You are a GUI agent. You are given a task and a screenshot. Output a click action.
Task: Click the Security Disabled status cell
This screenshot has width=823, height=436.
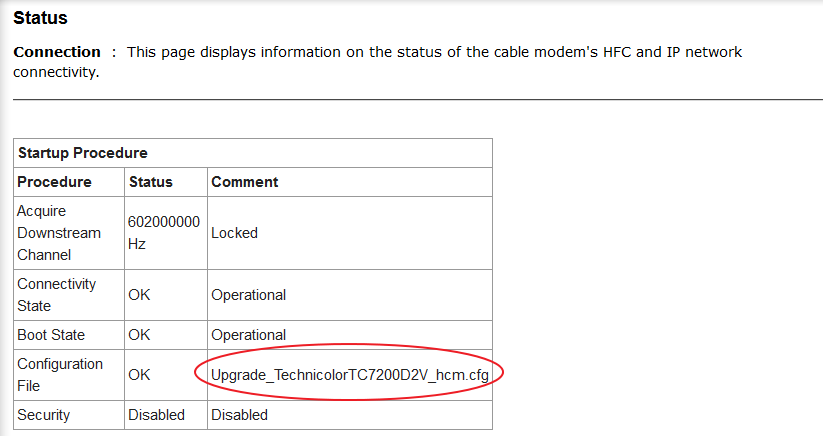[x=156, y=414]
